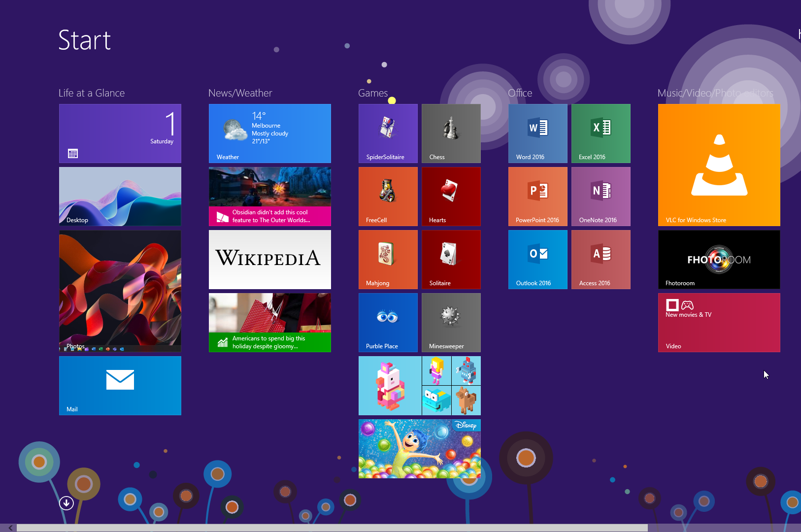Open the Obsidian Outer Worlds news story
Screen dimensions: 801x532
point(269,196)
